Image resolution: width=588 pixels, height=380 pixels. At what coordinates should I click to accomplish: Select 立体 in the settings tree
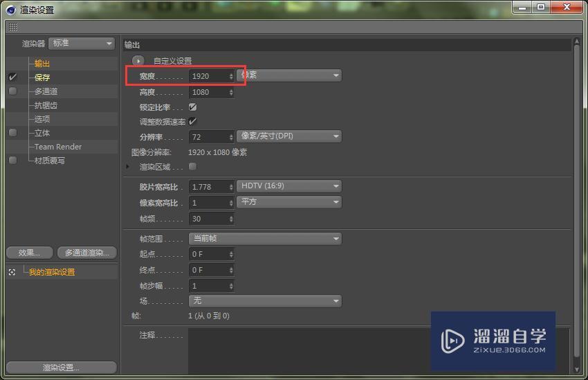pyautogui.click(x=42, y=133)
